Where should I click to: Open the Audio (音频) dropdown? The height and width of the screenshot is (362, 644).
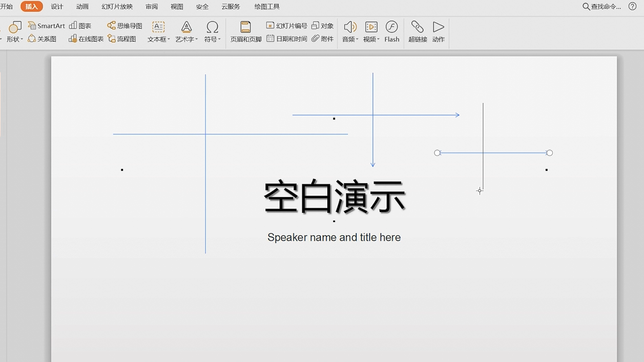click(x=350, y=39)
